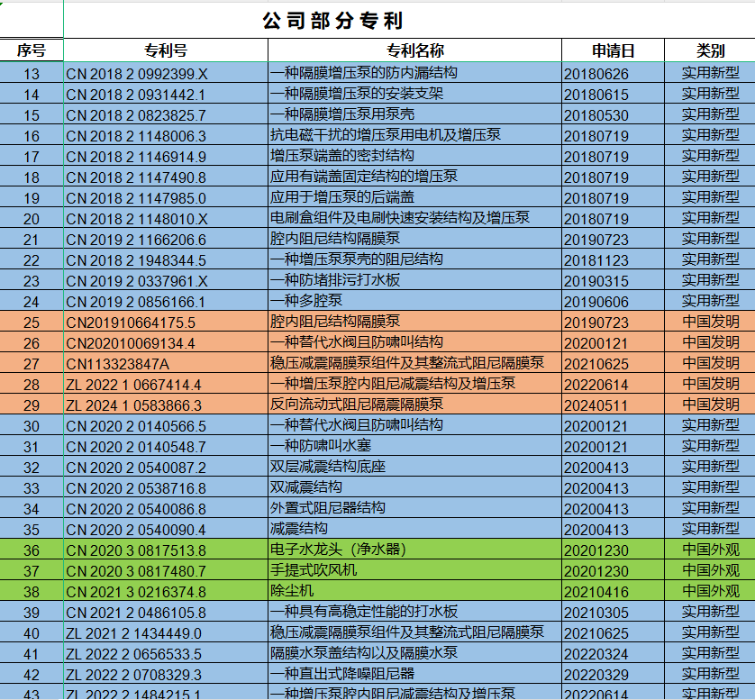Select cell 一种增压泵泵壳的阻尼结构
Screen dimensions: 755x700
[x=414, y=259]
